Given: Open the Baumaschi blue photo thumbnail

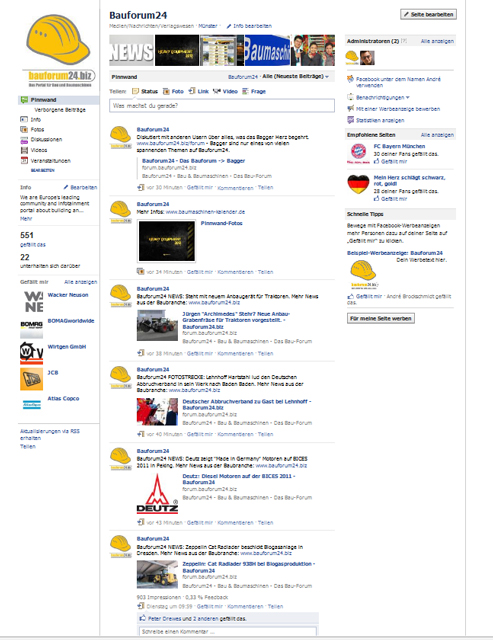Looking at the screenshot, I should (267, 50).
